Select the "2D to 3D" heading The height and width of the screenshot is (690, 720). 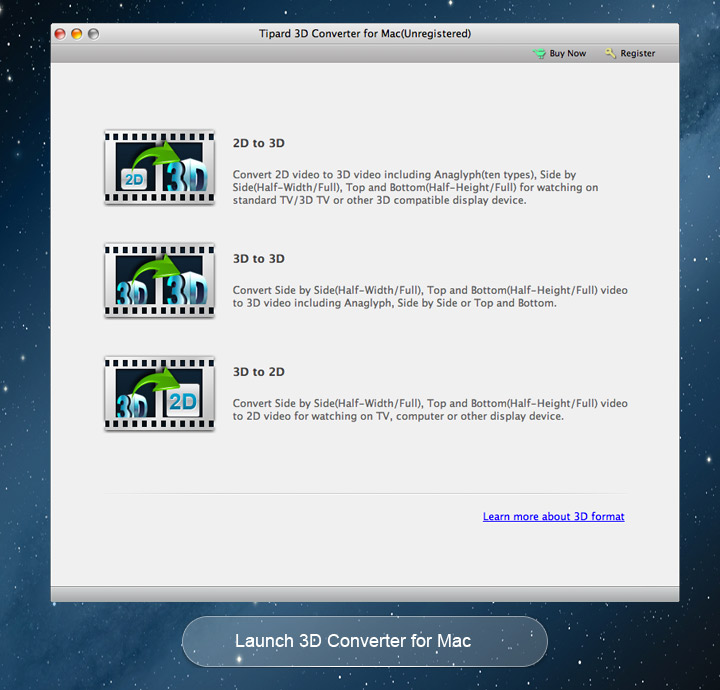tap(259, 143)
